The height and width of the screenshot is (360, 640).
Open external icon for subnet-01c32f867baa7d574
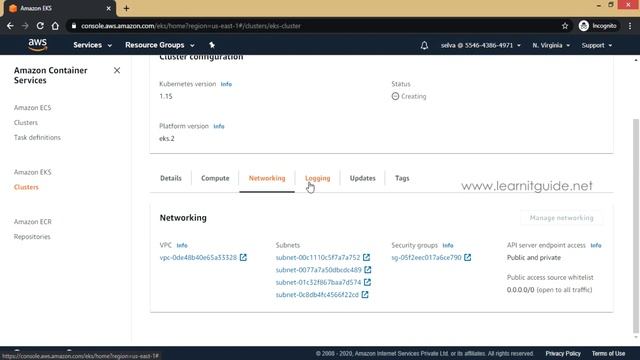367,282
